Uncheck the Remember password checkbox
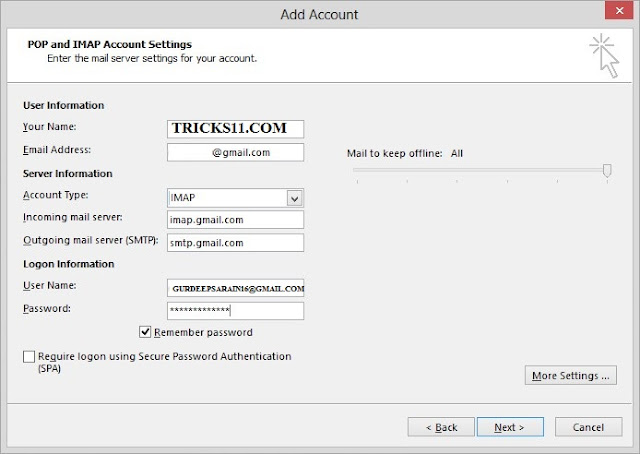The height and width of the screenshot is (454, 640). tap(145, 332)
